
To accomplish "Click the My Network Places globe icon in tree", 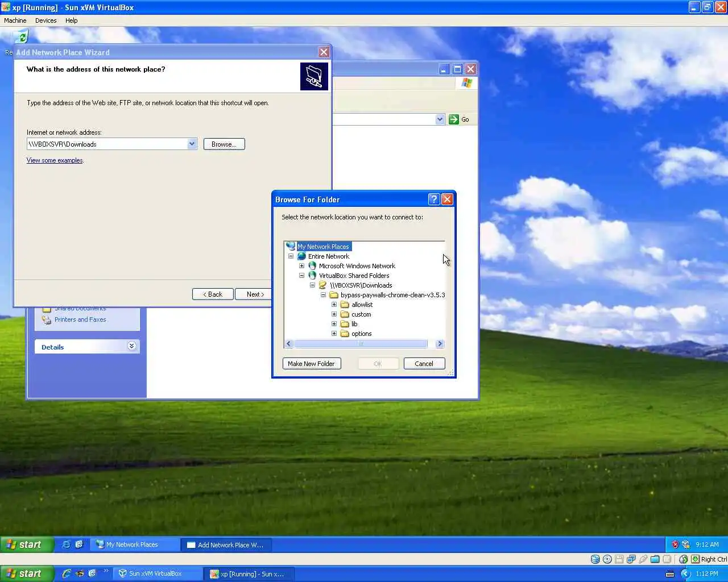I will (291, 246).
